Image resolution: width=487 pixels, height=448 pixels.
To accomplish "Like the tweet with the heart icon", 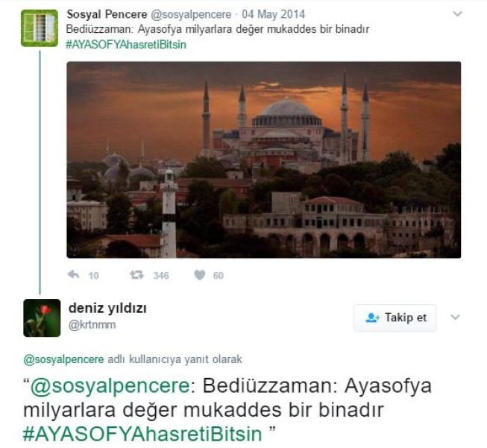I will [x=200, y=275].
